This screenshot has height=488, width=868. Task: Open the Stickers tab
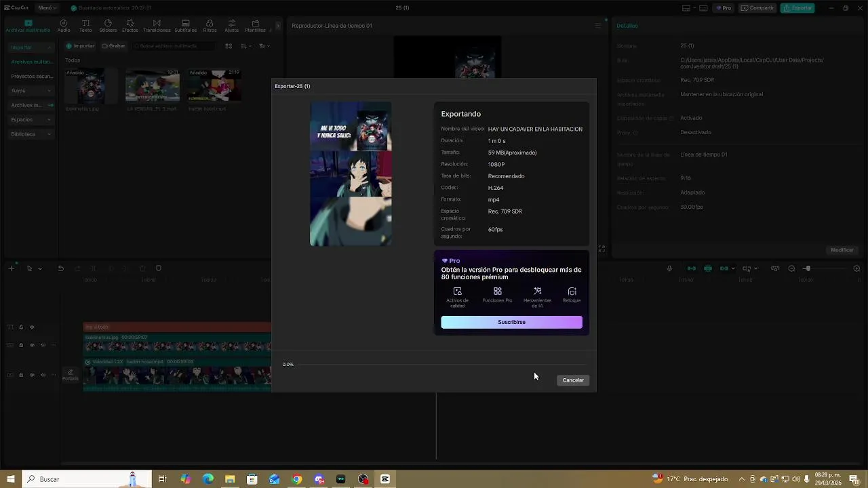coord(108,26)
